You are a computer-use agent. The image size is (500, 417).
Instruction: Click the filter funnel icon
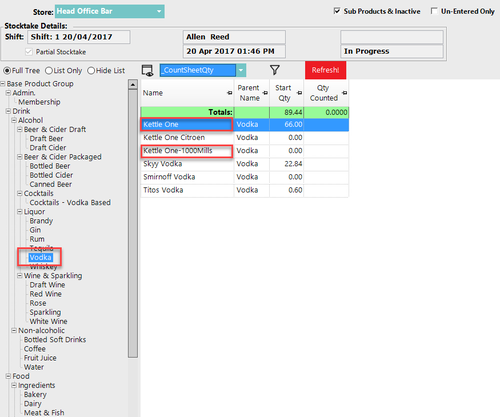pos(275,70)
